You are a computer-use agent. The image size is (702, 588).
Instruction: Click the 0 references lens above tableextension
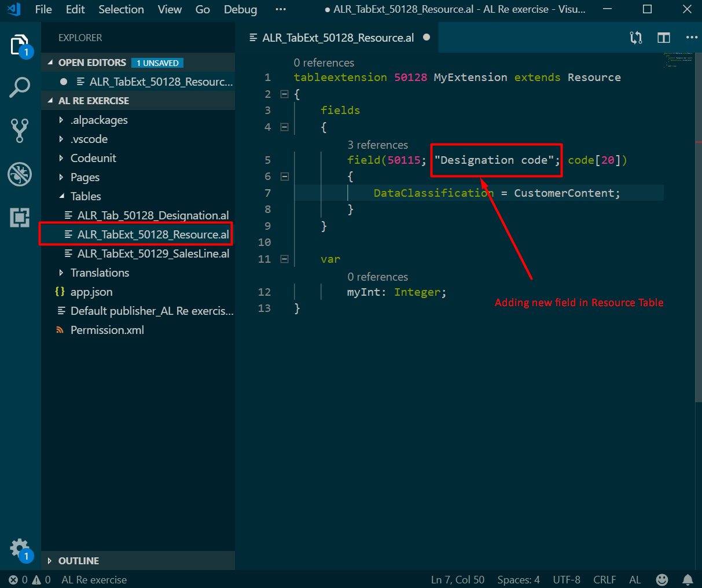pos(324,63)
